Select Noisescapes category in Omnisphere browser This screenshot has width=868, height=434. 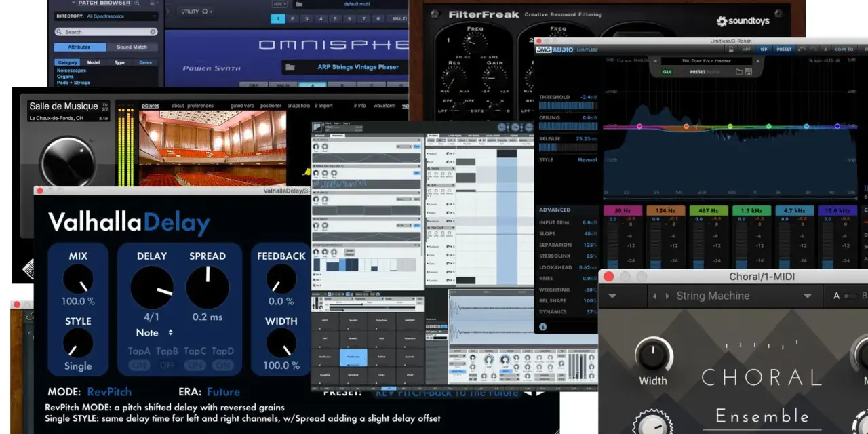(71, 70)
